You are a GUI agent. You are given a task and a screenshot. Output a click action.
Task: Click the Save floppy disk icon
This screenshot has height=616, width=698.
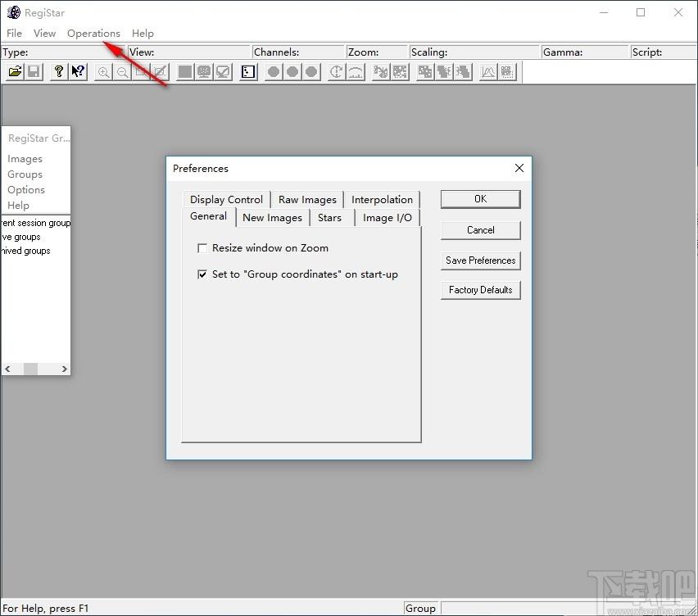click(34, 71)
